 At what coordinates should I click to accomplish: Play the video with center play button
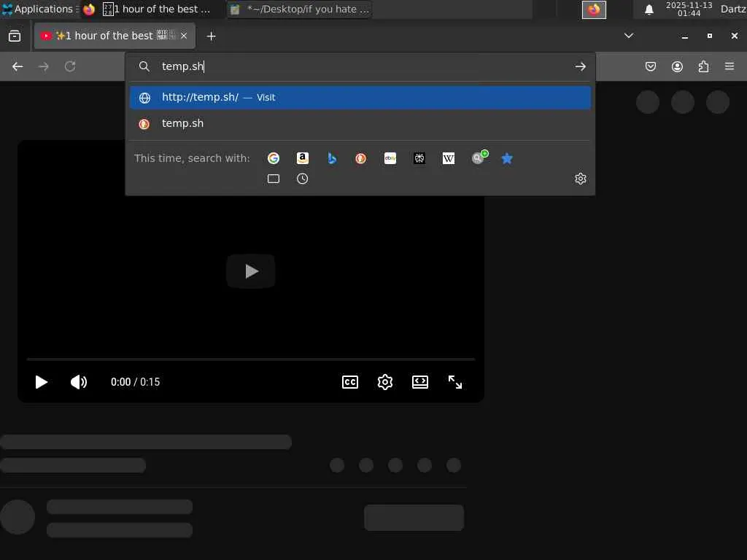[251, 271]
